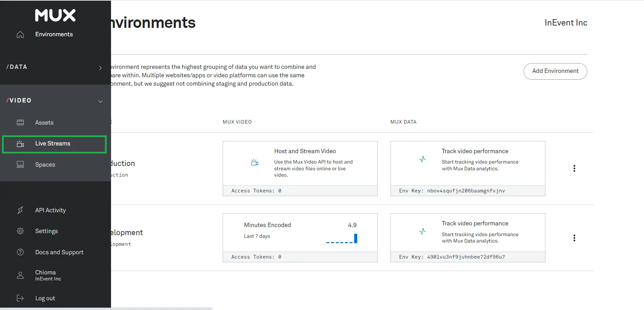Click the InEvent Inc organization name

[x=566, y=23]
